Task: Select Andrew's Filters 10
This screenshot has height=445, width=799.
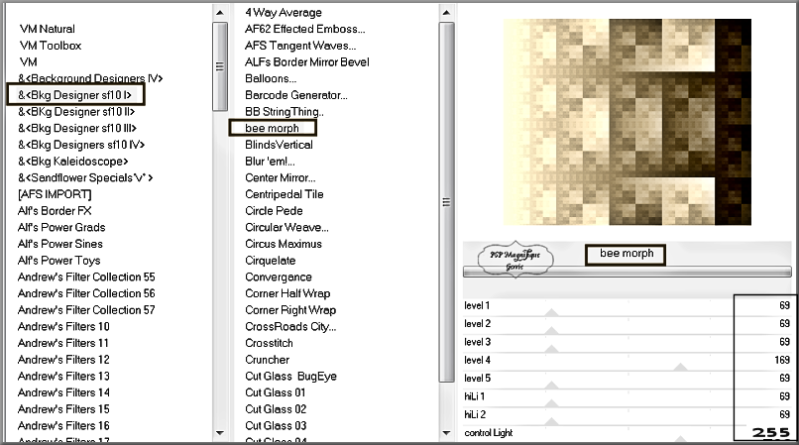Action: (64, 326)
